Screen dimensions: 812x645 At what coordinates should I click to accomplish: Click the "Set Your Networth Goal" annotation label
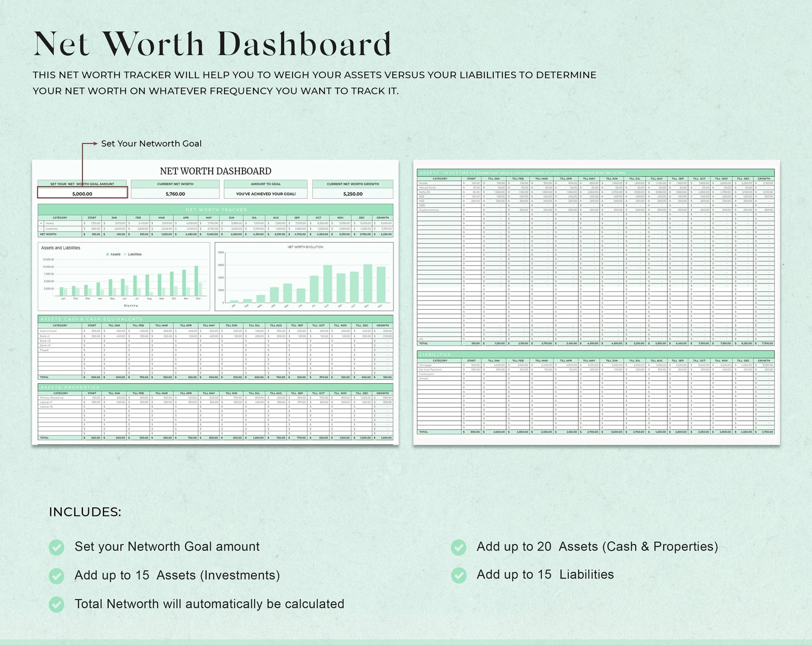151,144
